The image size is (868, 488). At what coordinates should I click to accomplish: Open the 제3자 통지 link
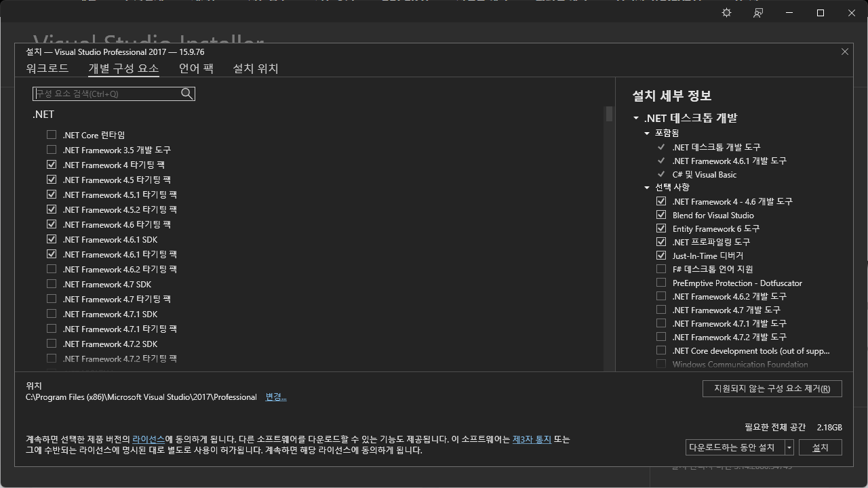click(532, 439)
